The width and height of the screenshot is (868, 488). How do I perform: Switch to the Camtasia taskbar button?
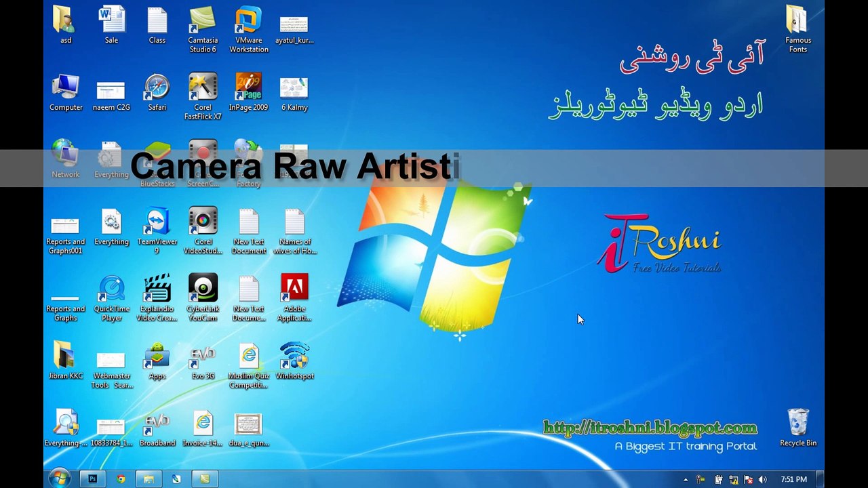pos(204,479)
